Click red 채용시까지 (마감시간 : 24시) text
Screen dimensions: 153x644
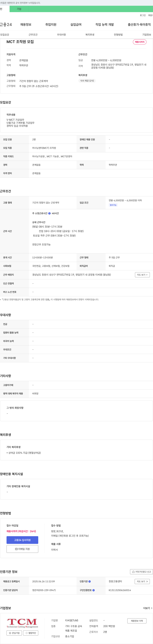coord(21,531)
